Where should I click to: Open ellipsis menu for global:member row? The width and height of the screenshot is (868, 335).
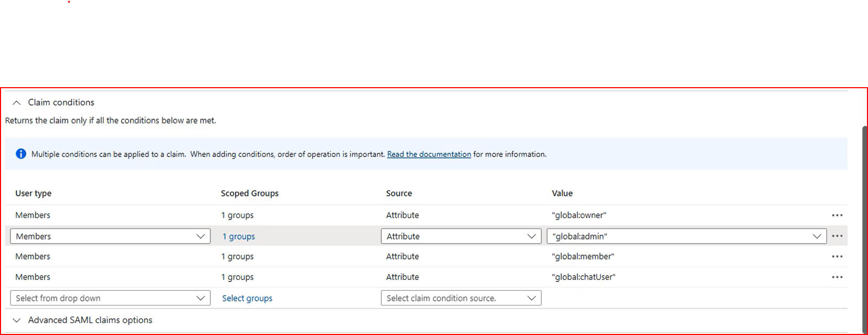pos(837,257)
